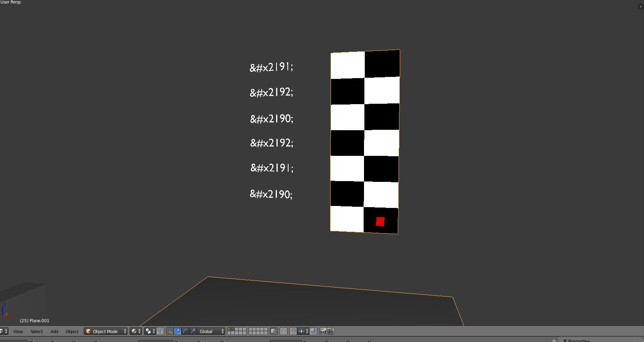Open the Object menu

click(72, 332)
